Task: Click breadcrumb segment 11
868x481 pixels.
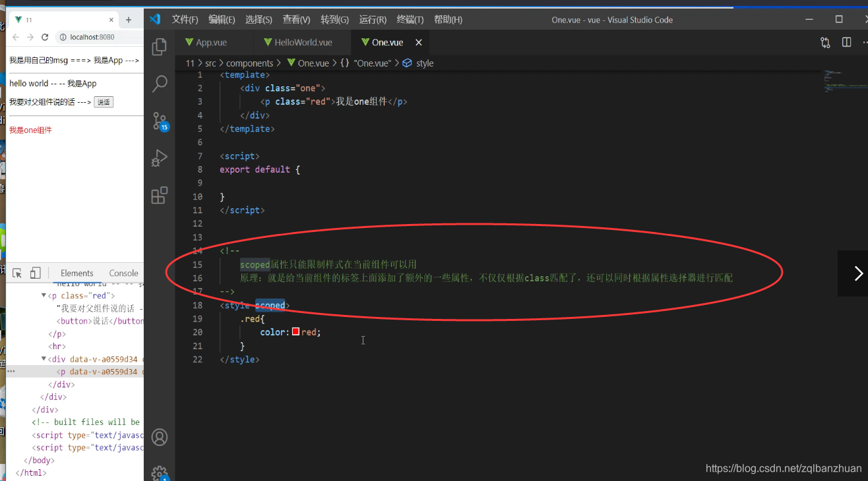Action: pos(190,63)
